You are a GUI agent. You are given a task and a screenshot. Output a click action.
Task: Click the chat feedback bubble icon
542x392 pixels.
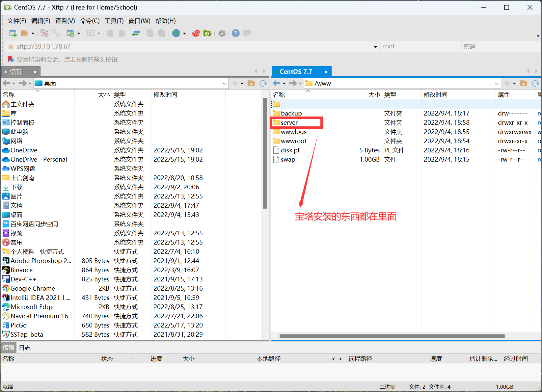coord(247,33)
